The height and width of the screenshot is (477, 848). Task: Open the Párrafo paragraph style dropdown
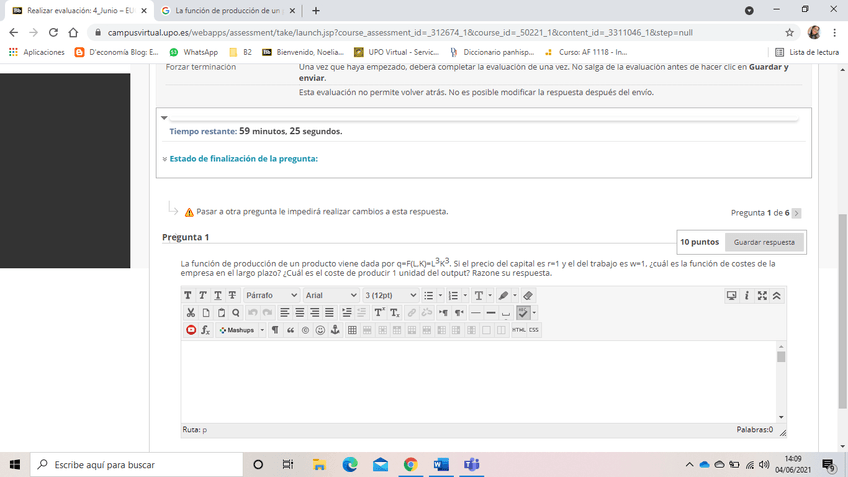click(271, 296)
